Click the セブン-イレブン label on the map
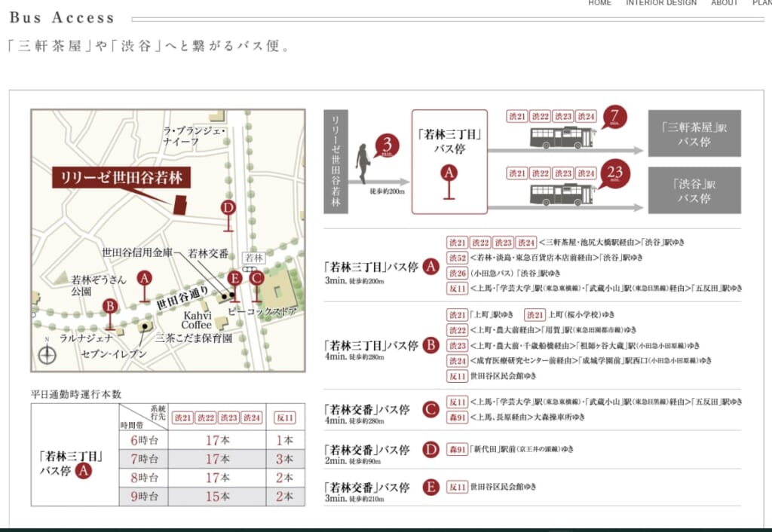This screenshot has height=532, width=772. (114, 354)
